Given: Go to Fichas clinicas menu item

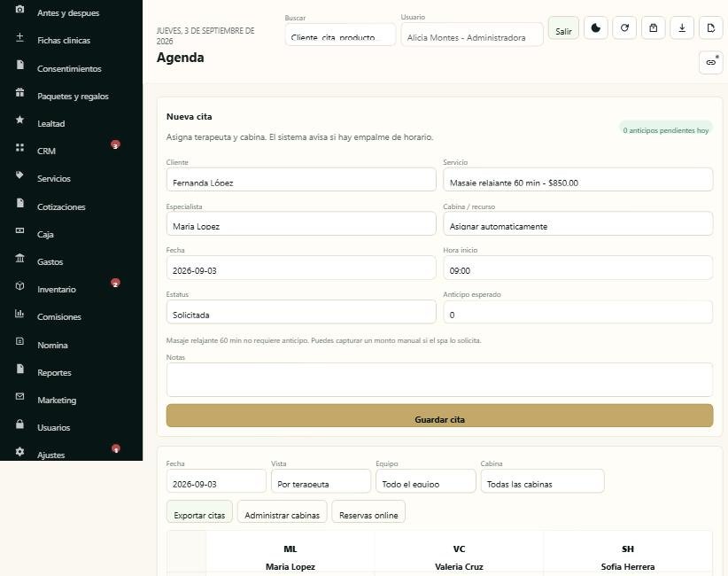Looking at the screenshot, I should point(64,41).
